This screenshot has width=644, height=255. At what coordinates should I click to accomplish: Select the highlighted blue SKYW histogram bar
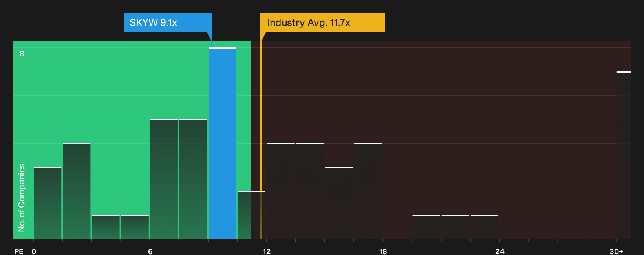(222, 143)
